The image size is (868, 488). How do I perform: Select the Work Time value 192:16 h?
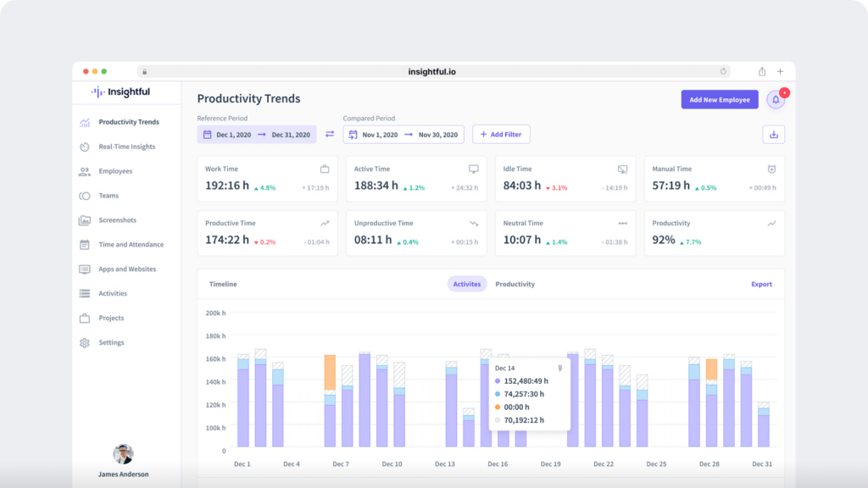click(x=227, y=186)
